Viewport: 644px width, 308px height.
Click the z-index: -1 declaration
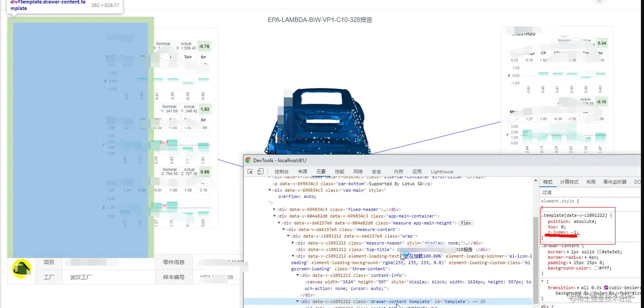click(x=563, y=232)
